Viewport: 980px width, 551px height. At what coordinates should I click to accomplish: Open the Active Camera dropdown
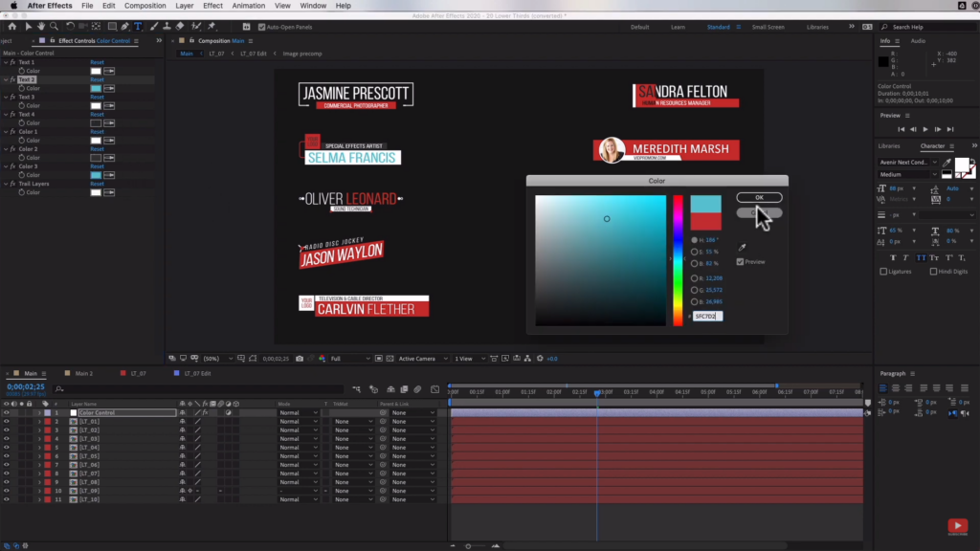tap(423, 359)
